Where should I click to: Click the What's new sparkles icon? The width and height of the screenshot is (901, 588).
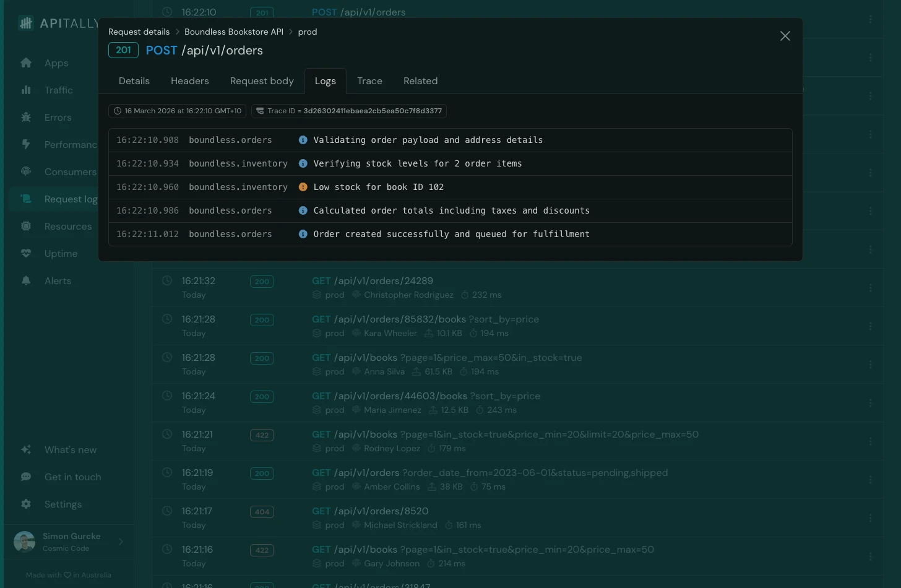click(26, 449)
